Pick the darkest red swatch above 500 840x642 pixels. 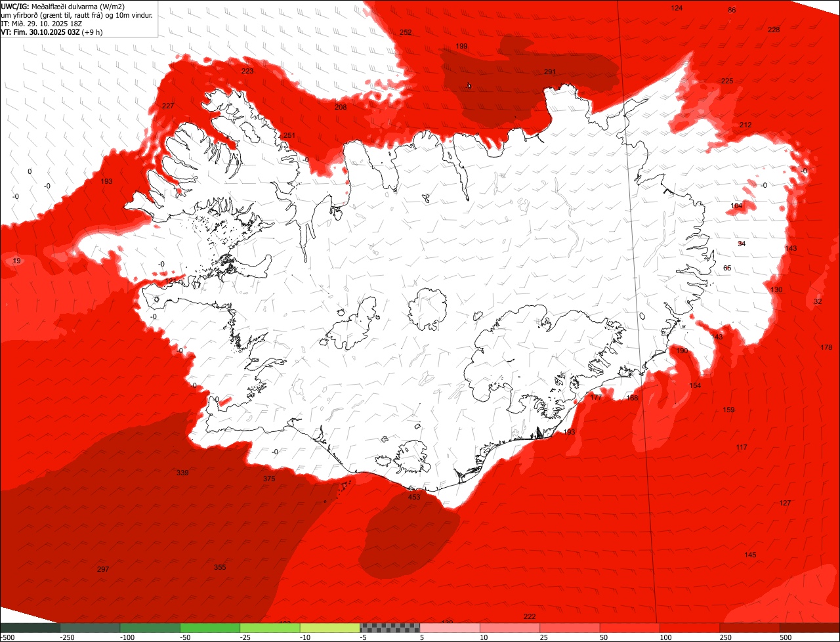coord(810,628)
